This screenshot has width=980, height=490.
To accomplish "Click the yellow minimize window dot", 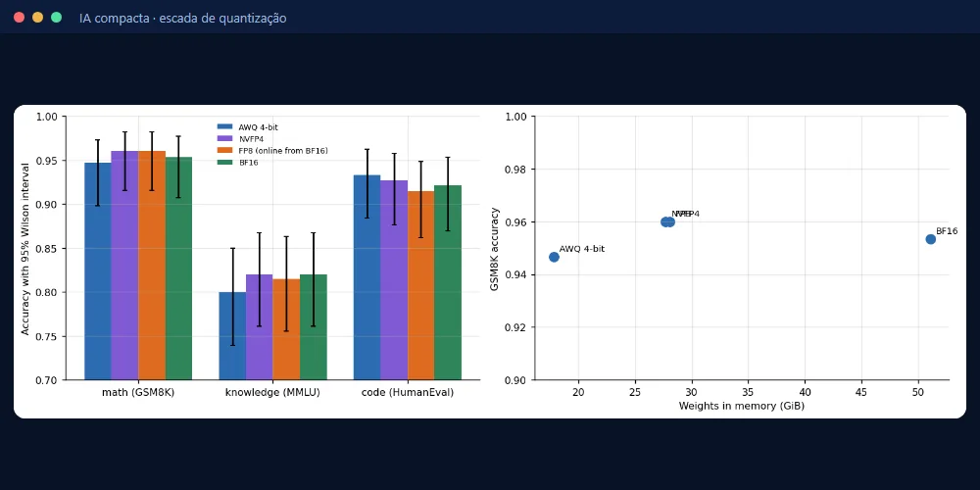I will coord(37,18).
